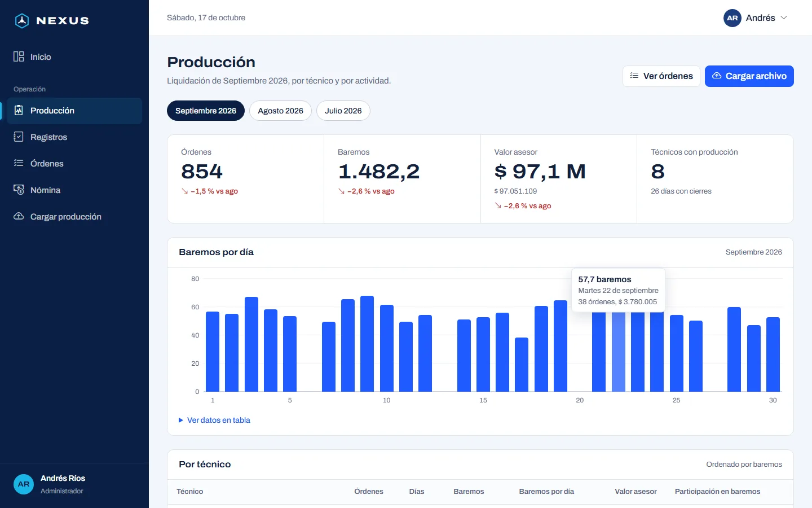Click the Órdenes column header in table
This screenshot has height=508, width=812.
(x=369, y=492)
